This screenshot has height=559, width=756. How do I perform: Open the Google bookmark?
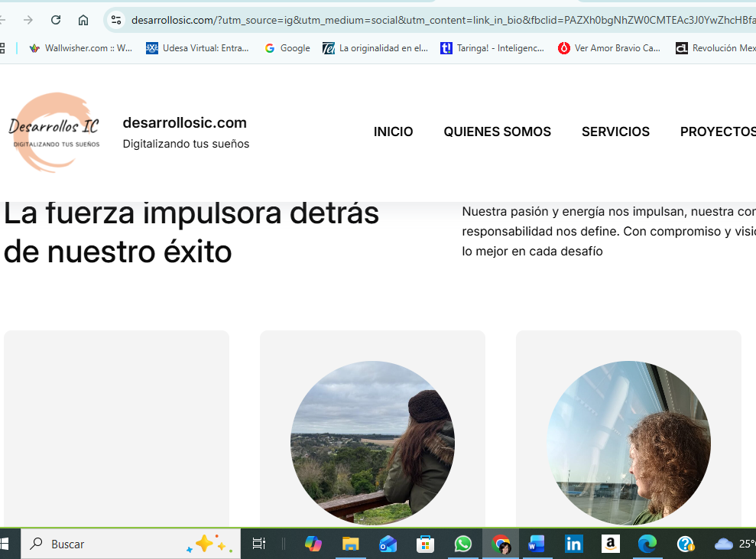tap(287, 48)
